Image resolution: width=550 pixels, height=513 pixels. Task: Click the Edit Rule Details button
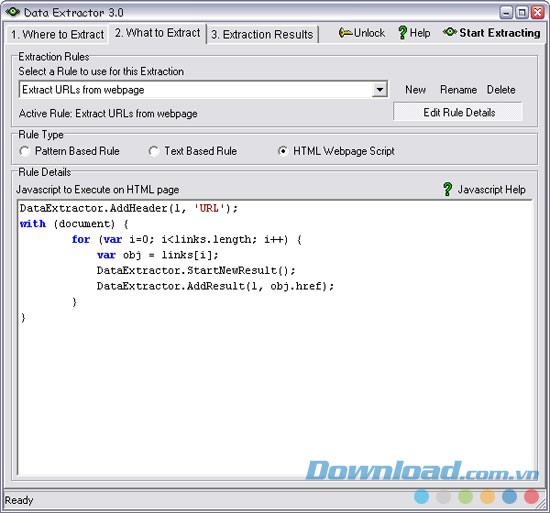click(x=458, y=112)
